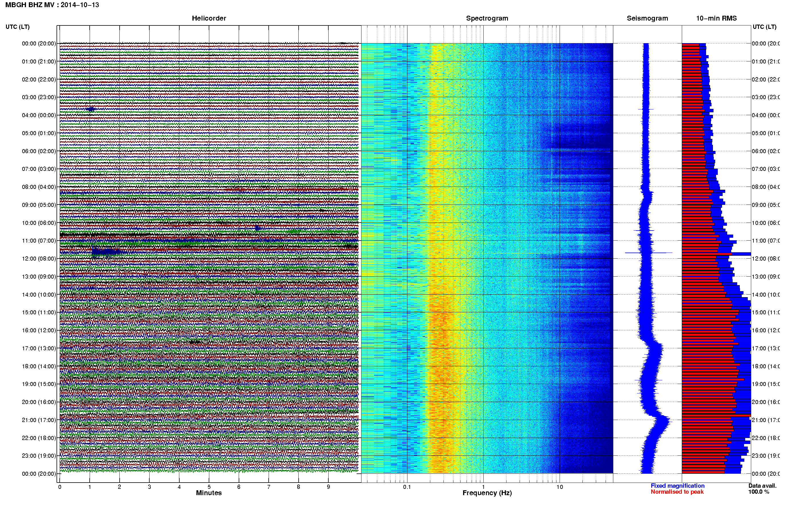Click the 0.1 tick label on the frequency axis
The width and height of the screenshot is (812, 508).
pos(407,487)
